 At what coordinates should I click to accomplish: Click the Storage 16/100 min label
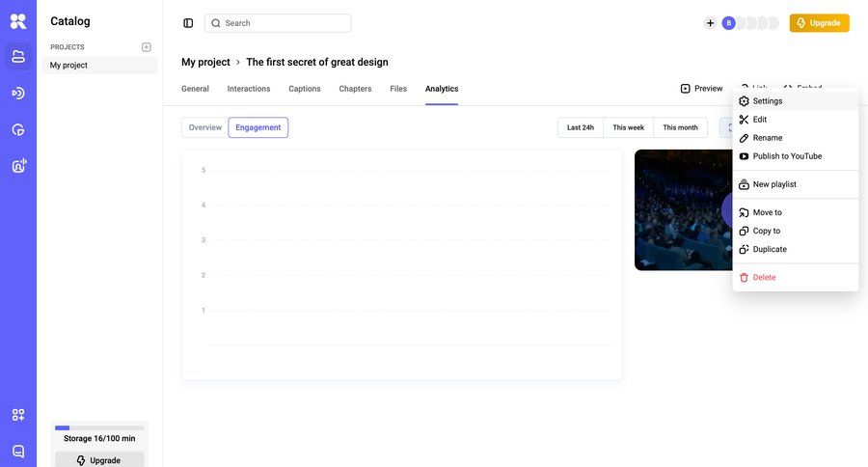99,438
